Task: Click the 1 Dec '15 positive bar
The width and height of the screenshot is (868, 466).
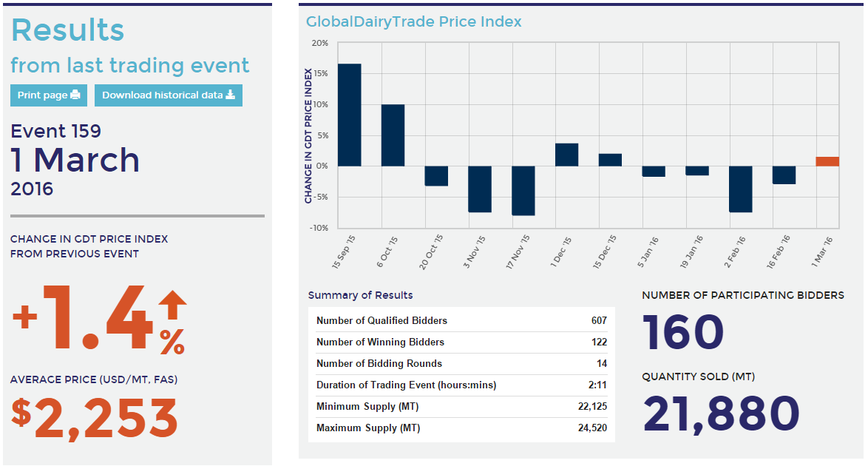Action: tap(566, 155)
